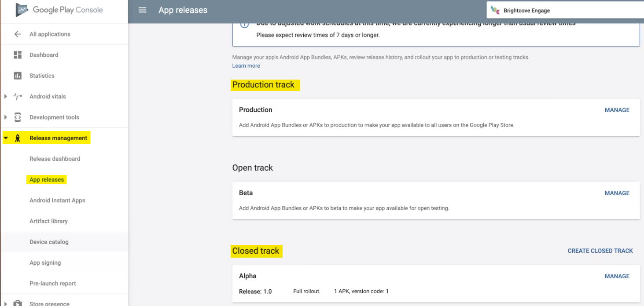This screenshot has width=644, height=306.
Task: Click the Brightcove Engage app icon
Action: coord(495,11)
